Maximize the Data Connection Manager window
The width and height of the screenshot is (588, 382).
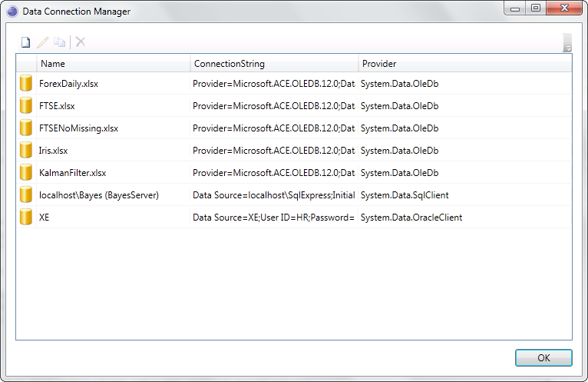coord(536,8)
